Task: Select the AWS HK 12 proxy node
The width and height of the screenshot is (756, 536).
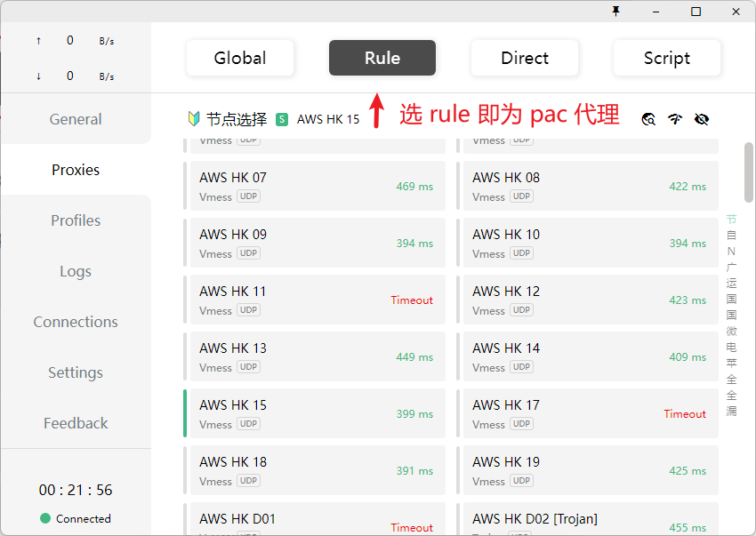Action: coord(591,300)
